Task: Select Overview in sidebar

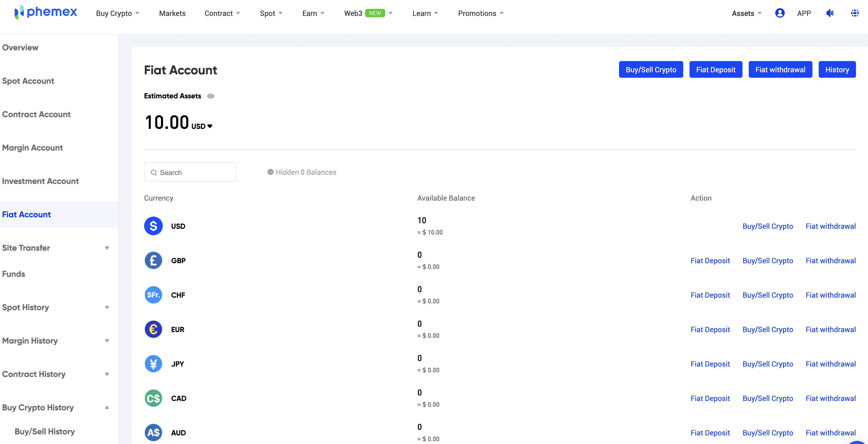Action: pos(20,47)
